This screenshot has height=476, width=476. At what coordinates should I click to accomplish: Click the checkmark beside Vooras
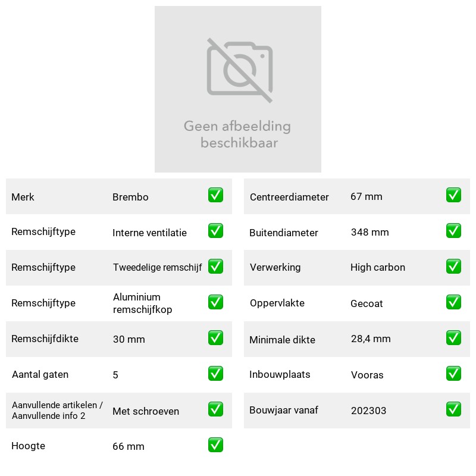coord(453,374)
